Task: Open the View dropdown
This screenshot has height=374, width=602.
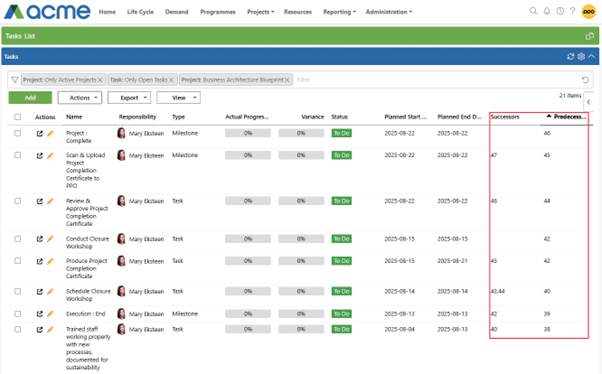Action: [179, 98]
